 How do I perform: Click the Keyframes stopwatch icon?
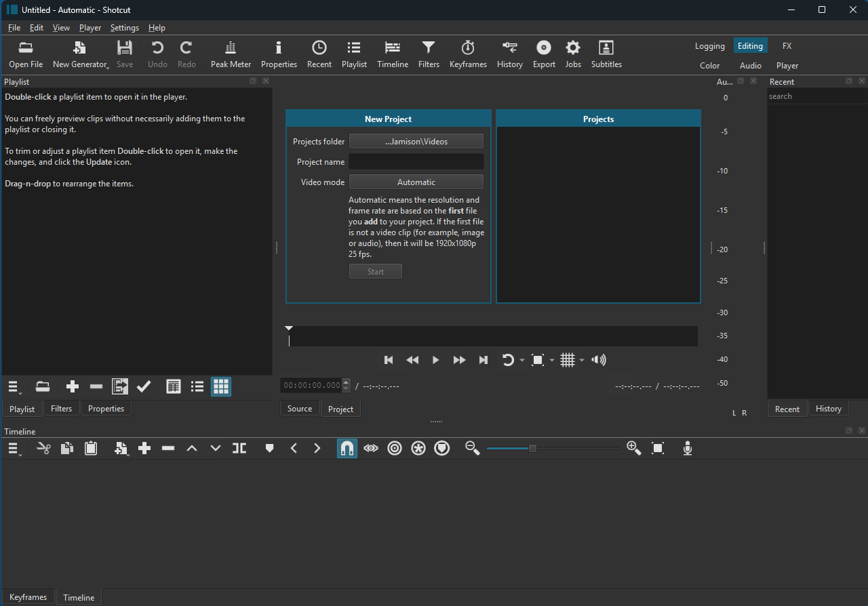pos(468,47)
